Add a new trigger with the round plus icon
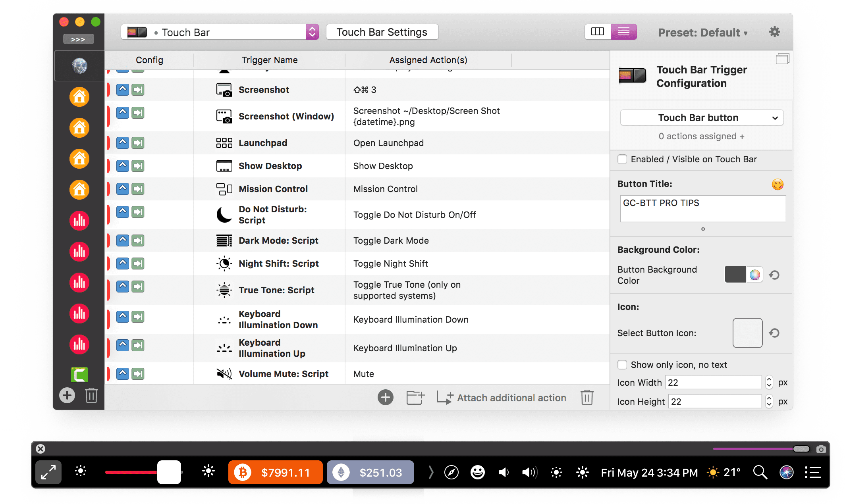 pyautogui.click(x=386, y=397)
